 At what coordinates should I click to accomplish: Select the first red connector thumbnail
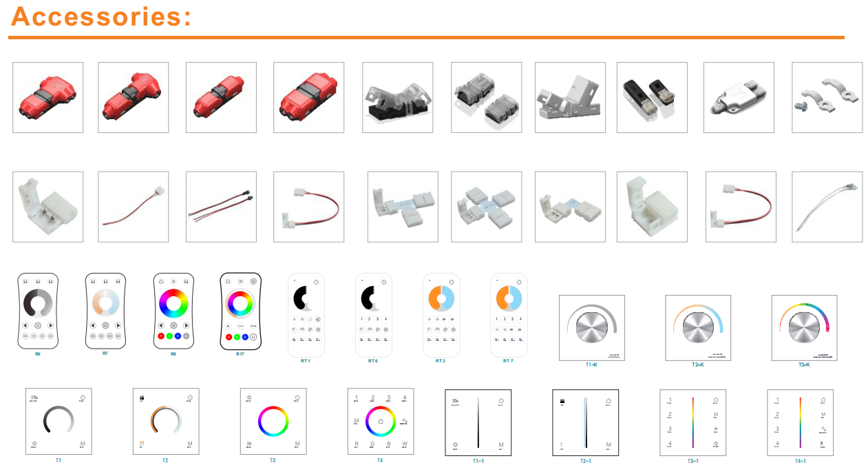(x=48, y=98)
